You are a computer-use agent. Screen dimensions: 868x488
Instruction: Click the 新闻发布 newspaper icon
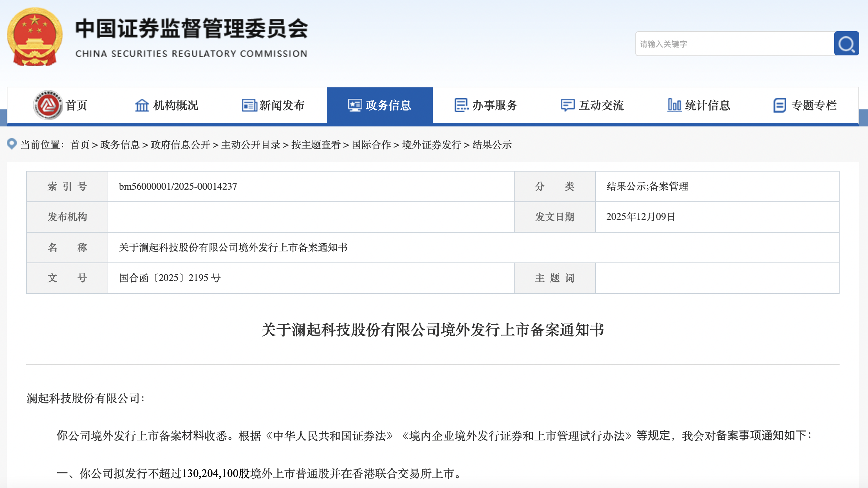249,105
